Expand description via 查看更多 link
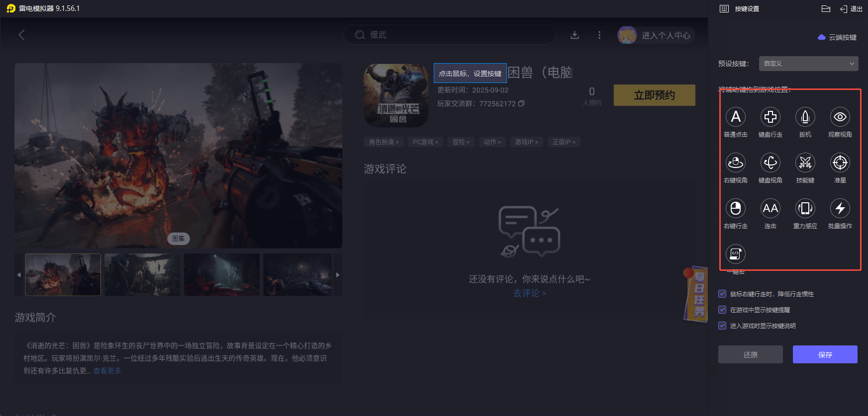The width and height of the screenshot is (868, 416). click(107, 371)
